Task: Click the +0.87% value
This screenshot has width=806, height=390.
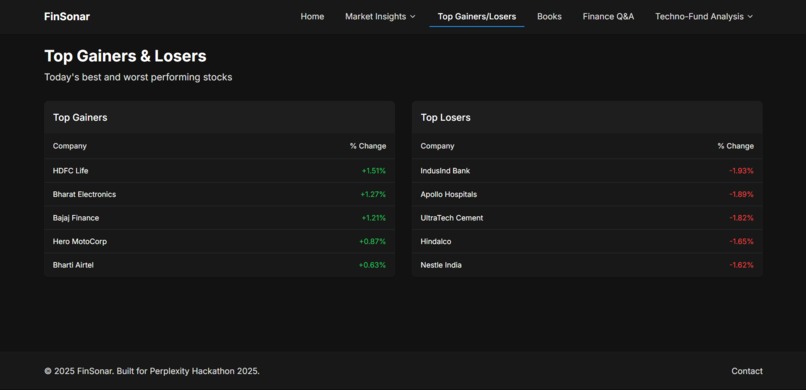Action: point(373,242)
